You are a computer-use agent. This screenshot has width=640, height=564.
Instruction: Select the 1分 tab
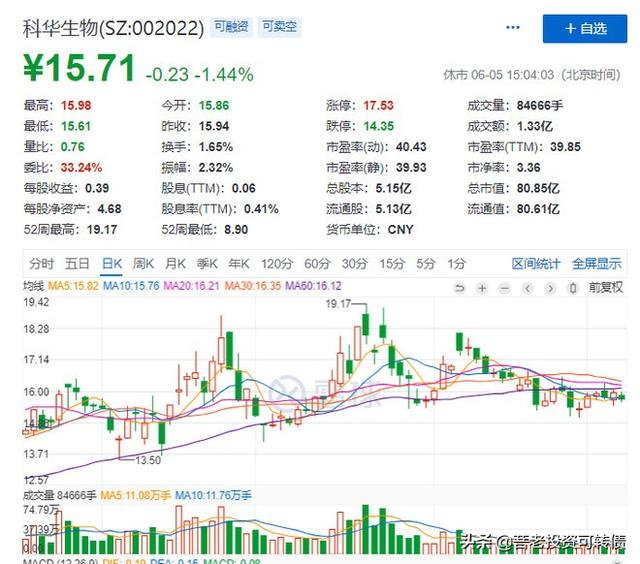coord(456,264)
